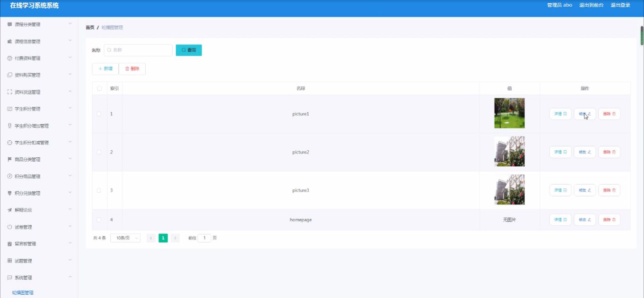Click the 学生积分扣减管理 flag-side icon

tap(9, 143)
